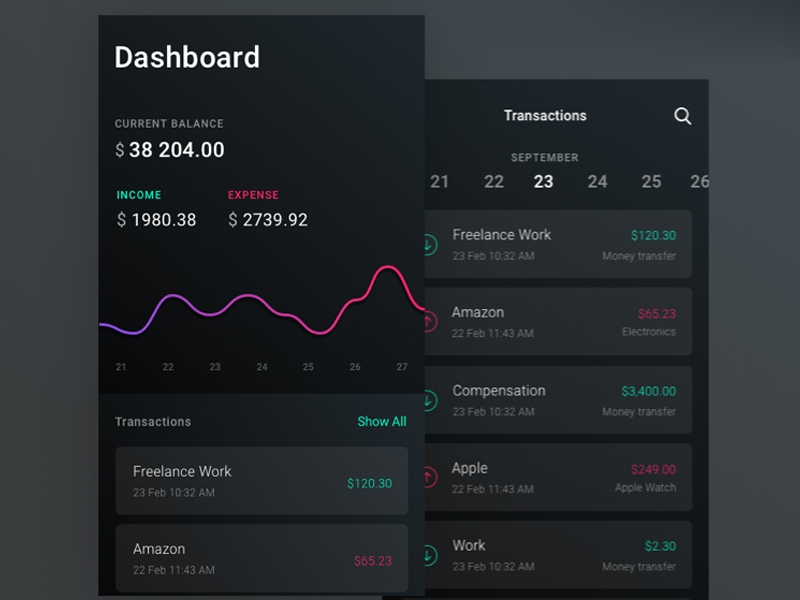Viewport: 800px width, 600px height.
Task: Click the CURRENT BALANCE label
Action: pyautogui.click(x=169, y=123)
